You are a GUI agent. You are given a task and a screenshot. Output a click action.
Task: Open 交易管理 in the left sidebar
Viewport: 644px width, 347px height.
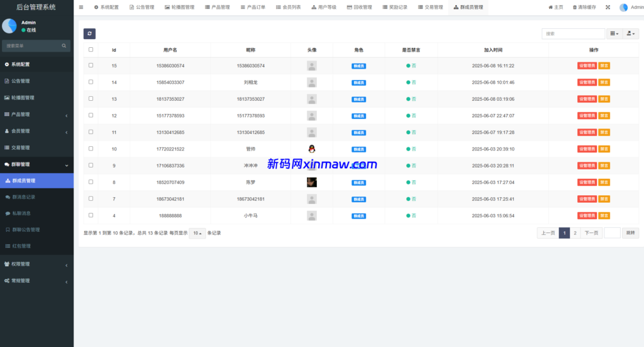[37, 147]
